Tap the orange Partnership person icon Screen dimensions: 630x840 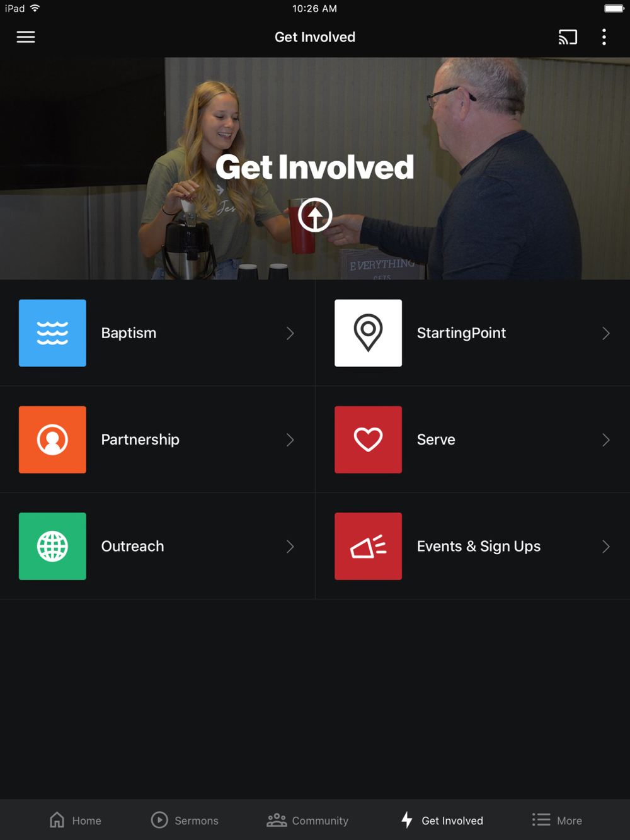tap(52, 440)
